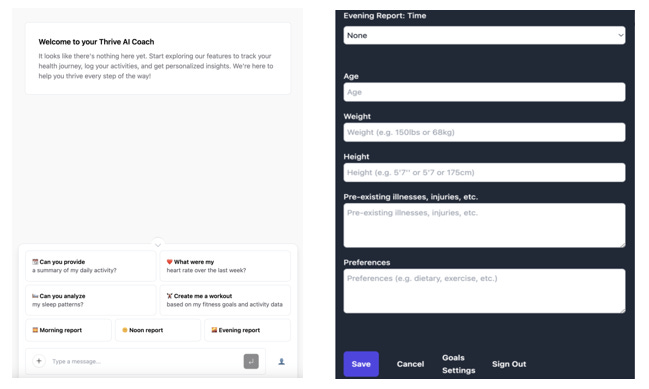Choose 'What were my heart rate' prompt card
The height and width of the screenshot is (389, 649).
225,266
